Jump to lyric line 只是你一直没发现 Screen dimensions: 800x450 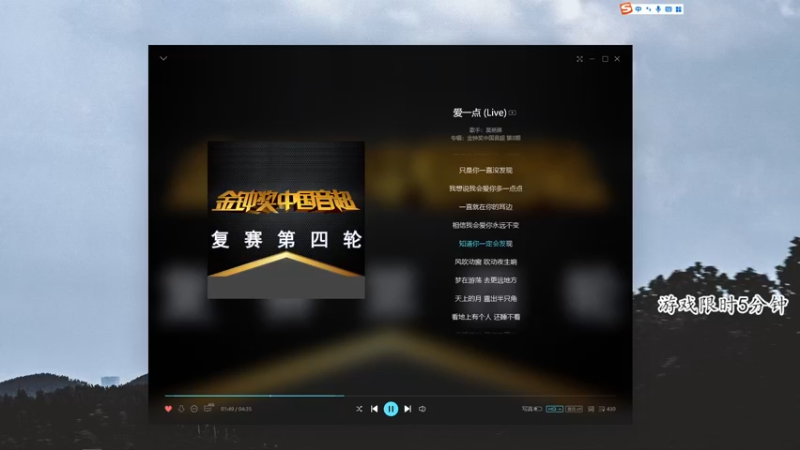click(x=486, y=170)
